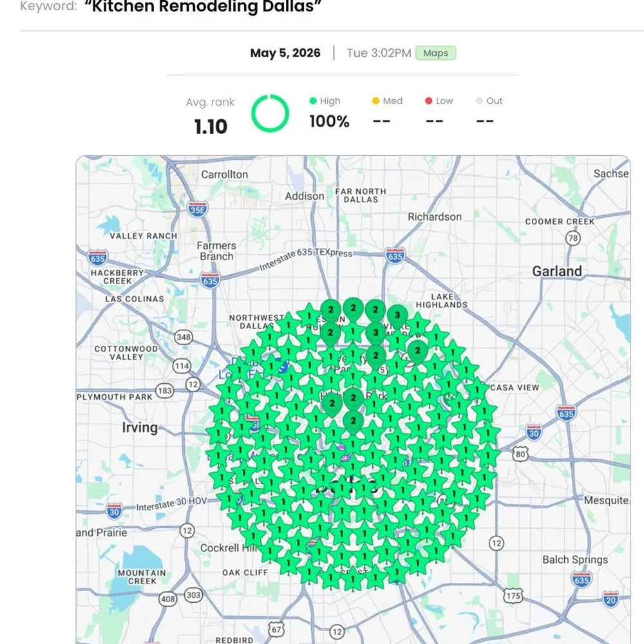Click the US 67 highway shield
The height and width of the screenshot is (644, 644).
(276, 630)
